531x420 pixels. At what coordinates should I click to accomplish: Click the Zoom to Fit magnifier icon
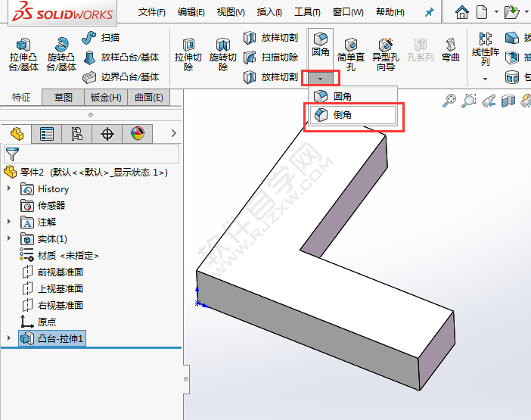(x=449, y=100)
